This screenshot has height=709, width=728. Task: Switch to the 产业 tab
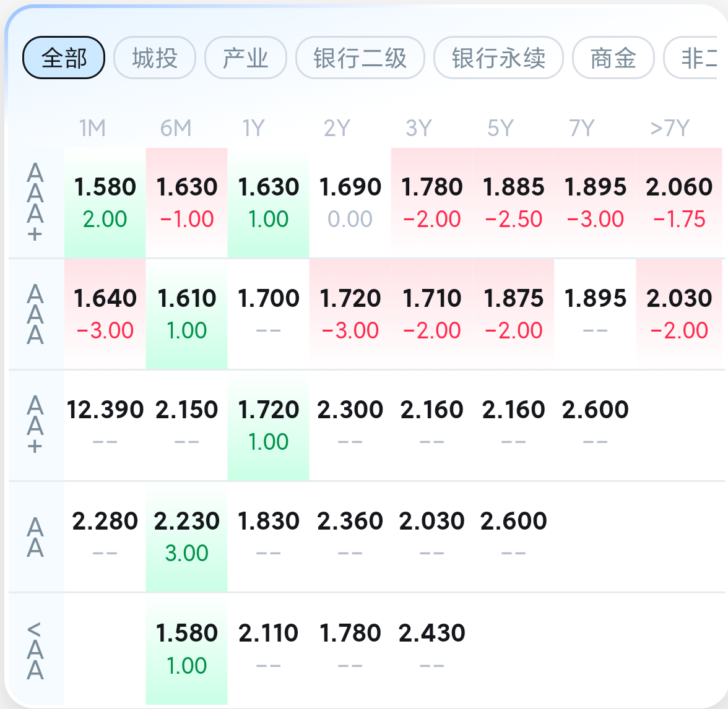[246, 58]
